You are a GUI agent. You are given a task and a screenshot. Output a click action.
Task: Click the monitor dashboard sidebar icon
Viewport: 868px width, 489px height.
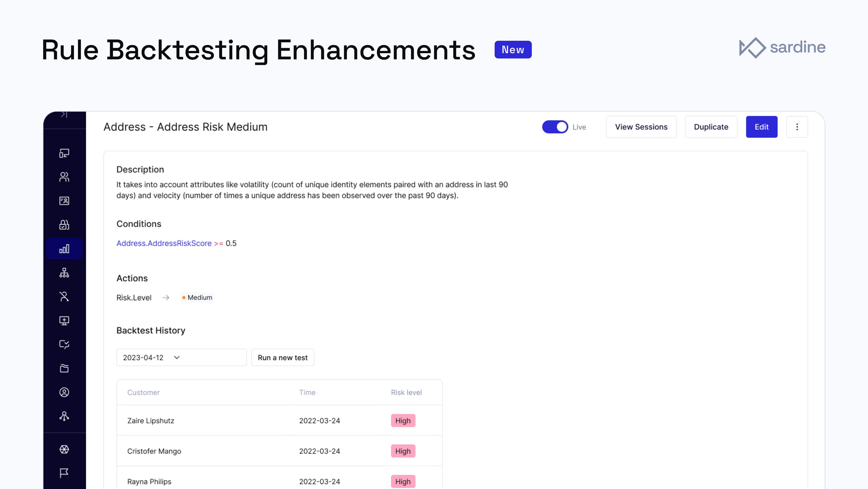64,153
